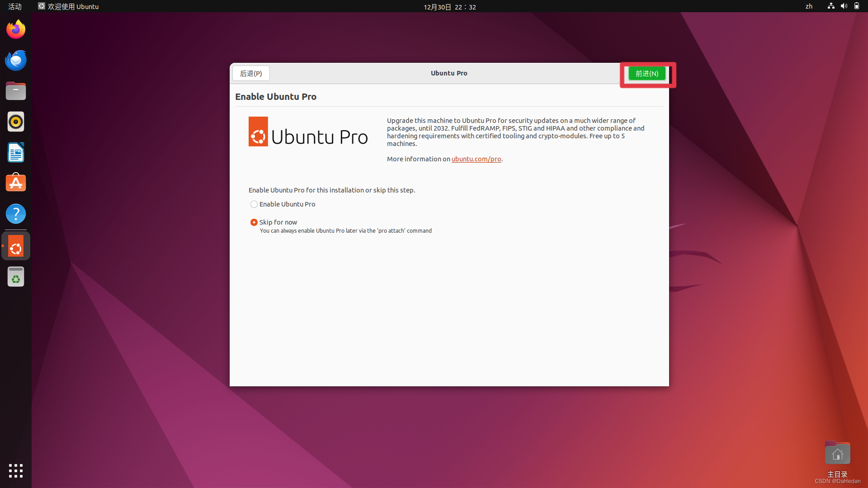The height and width of the screenshot is (488, 868).
Task: Click the green 前进(N) next button
Action: click(x=646, y=74)
